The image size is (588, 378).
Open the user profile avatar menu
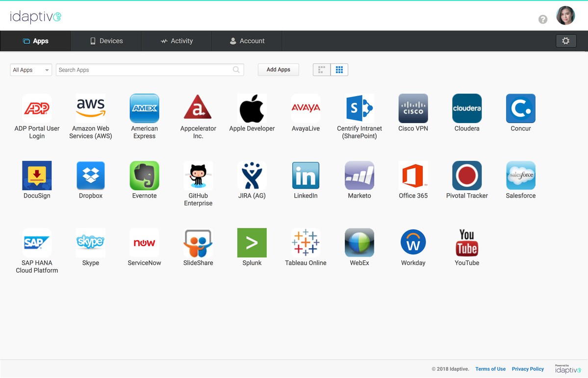click(x=565, y=16)
